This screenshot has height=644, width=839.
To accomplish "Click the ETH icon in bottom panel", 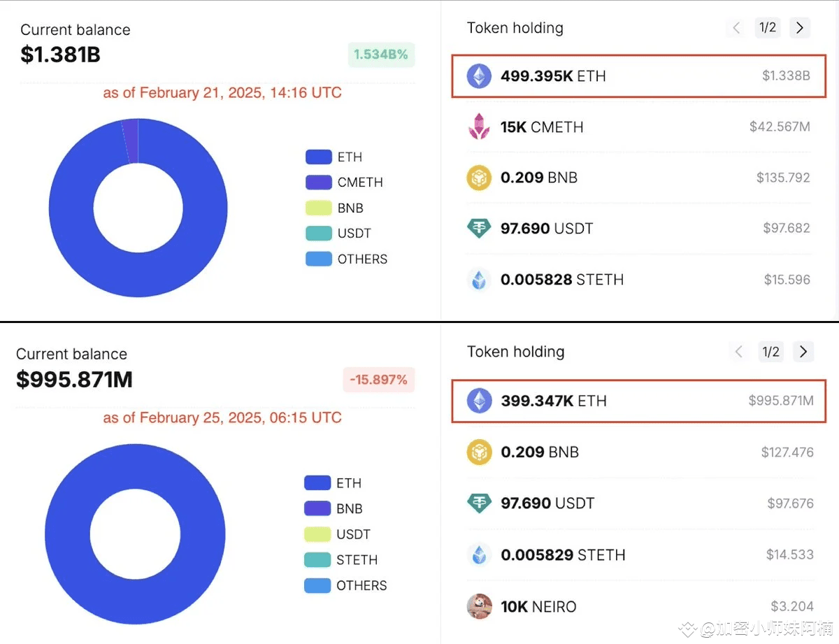I will (480, 401).
